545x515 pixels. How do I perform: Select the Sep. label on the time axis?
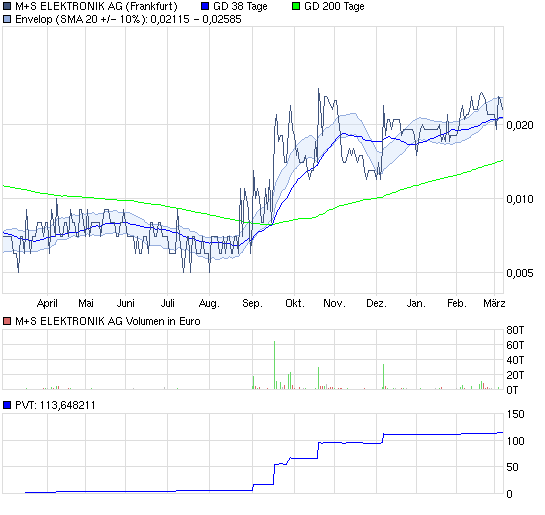(x=252, y=303)
